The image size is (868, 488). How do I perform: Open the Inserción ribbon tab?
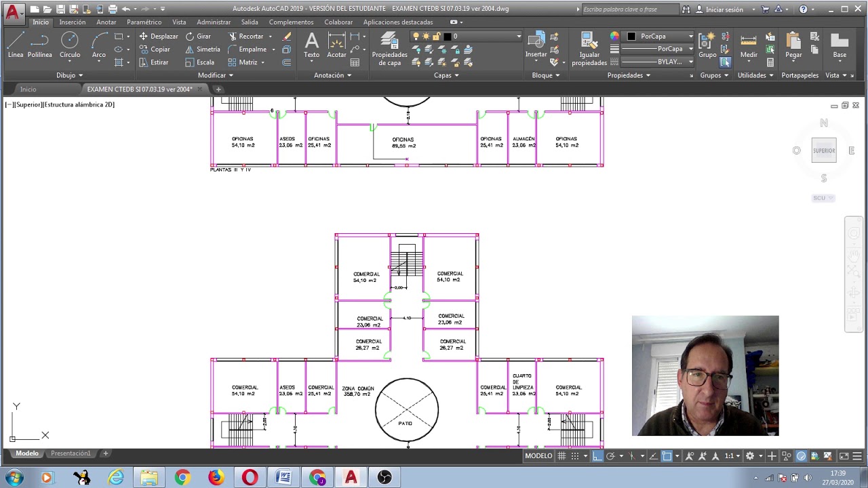[x=73, y=22]
